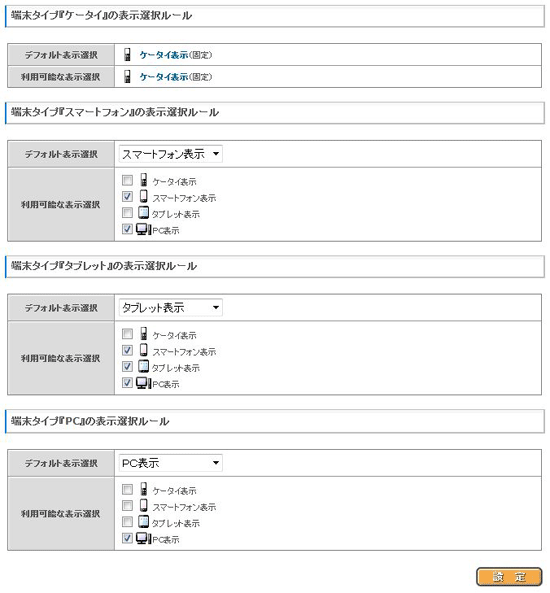Open the PC表示 default display dropdown
550x593 pixels.
pos(171,463)
